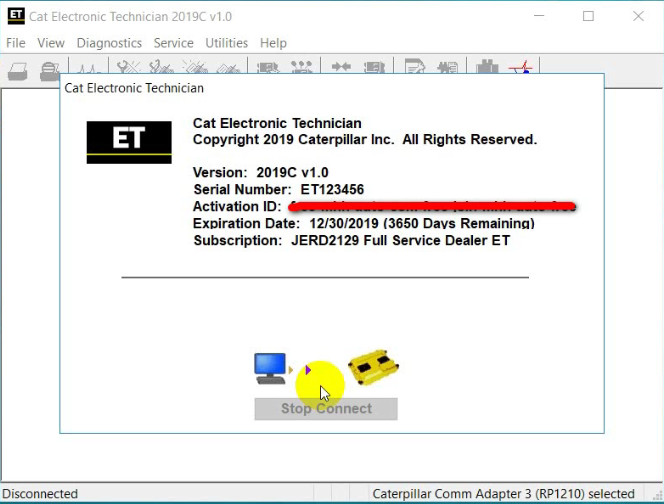Open the Help menu

(273, 43)
